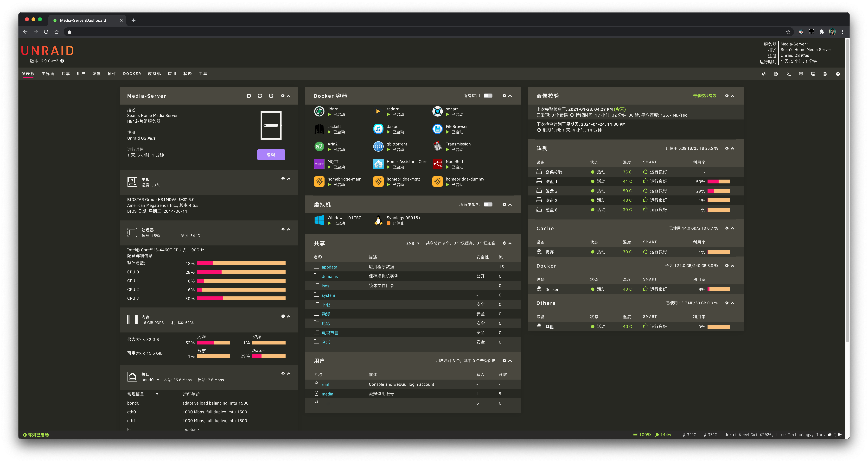Click the NodeRed container icon

pyautogui.click(x=437, y=164)
